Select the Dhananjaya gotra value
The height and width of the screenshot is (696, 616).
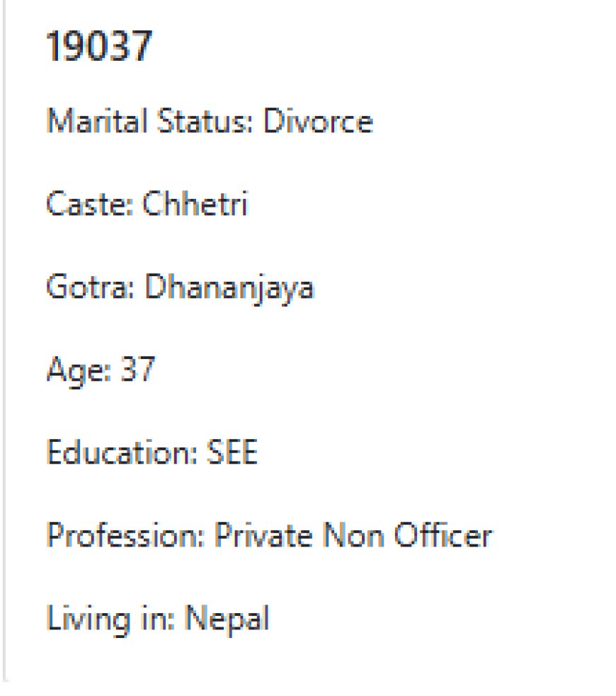(x=229, y=289)
